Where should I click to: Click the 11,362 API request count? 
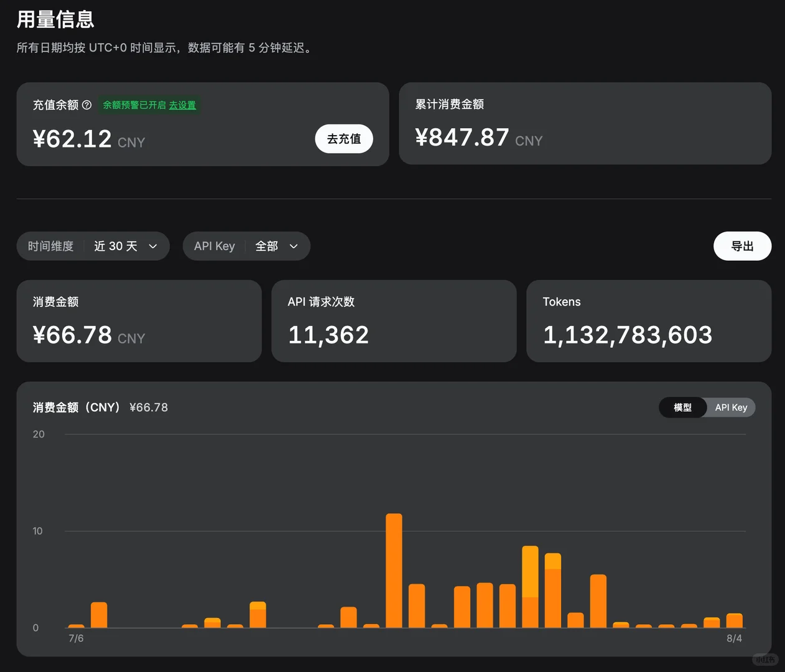click(328, 335)
